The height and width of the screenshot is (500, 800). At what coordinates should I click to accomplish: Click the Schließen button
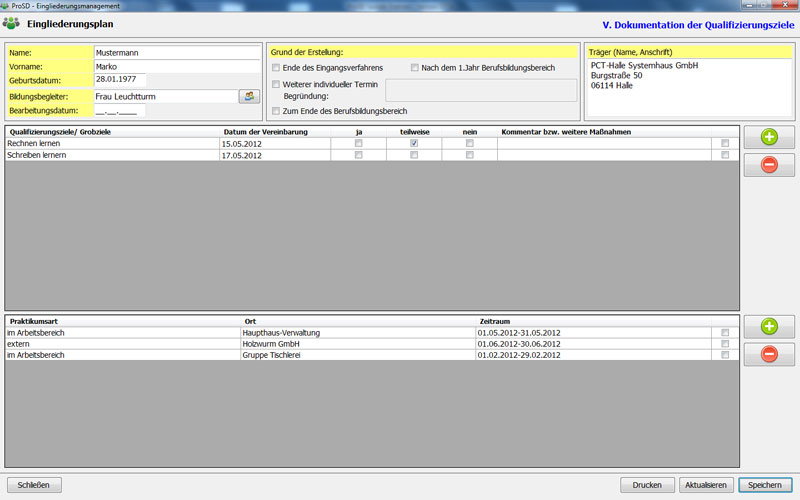coord(35,485)
